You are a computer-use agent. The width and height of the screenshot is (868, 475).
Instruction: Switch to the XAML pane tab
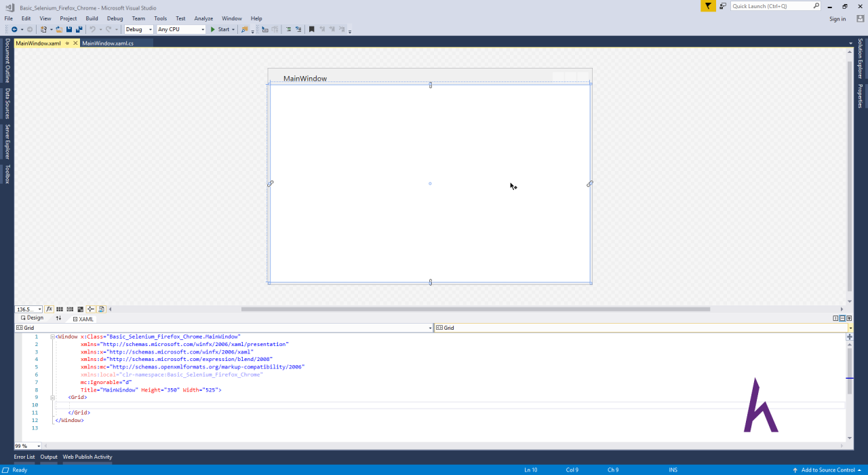click(x=83, y=319)
